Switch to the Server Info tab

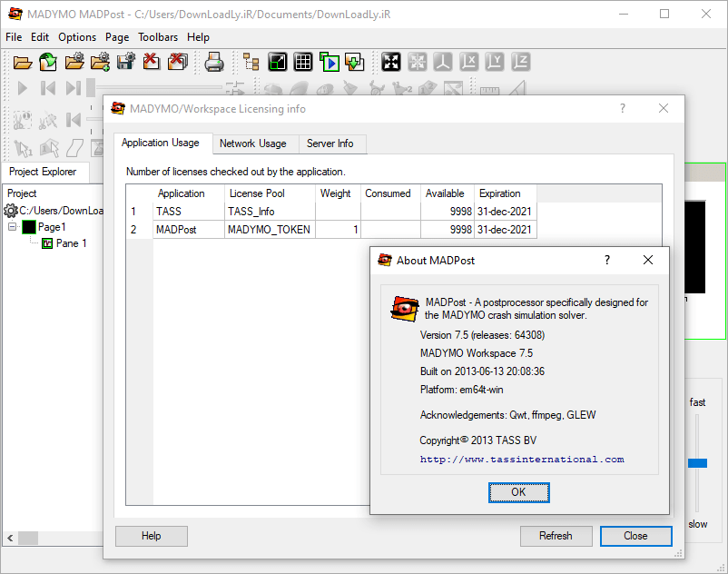click(330, 143)
